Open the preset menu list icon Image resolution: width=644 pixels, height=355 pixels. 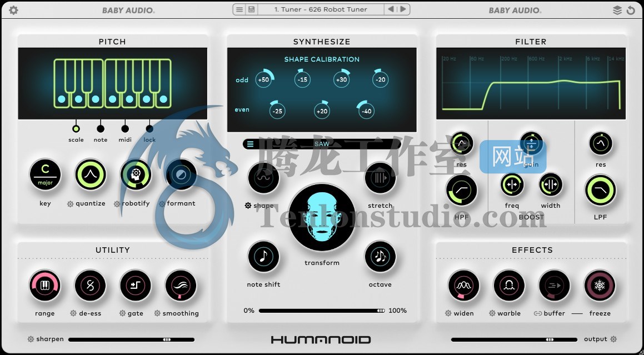tap(240, 9)
